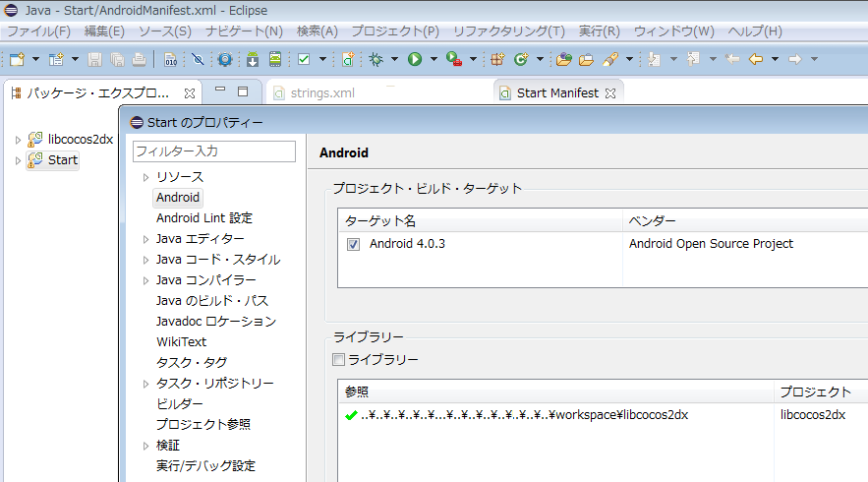Toggle the Android 4.0.3 target checkbox
The height and width of the screenshot is (482, 868).
(353, 244)
